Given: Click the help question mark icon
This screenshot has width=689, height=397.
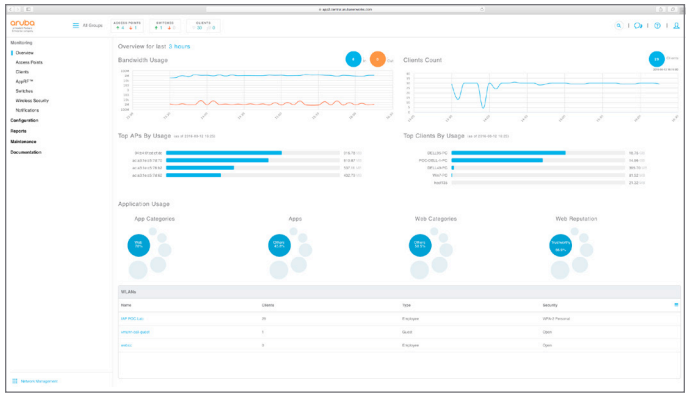Looking at the screenshot, I should pos(657,25).
